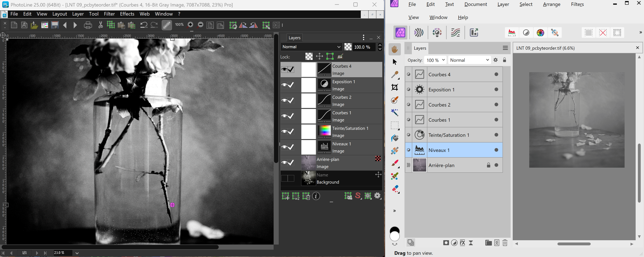Expand the Affinity toolbar overflow arrow
Screen dimensions: 644x257
tap(641, 32)
